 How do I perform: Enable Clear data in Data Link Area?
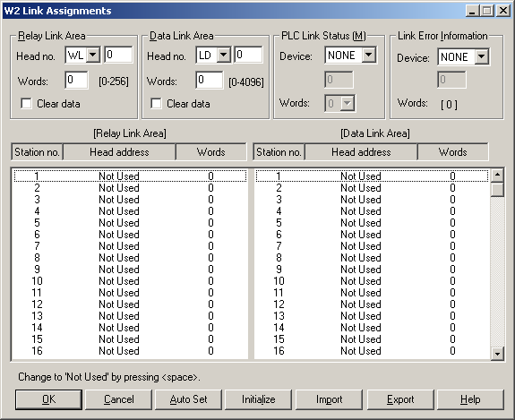coord(156,104)
